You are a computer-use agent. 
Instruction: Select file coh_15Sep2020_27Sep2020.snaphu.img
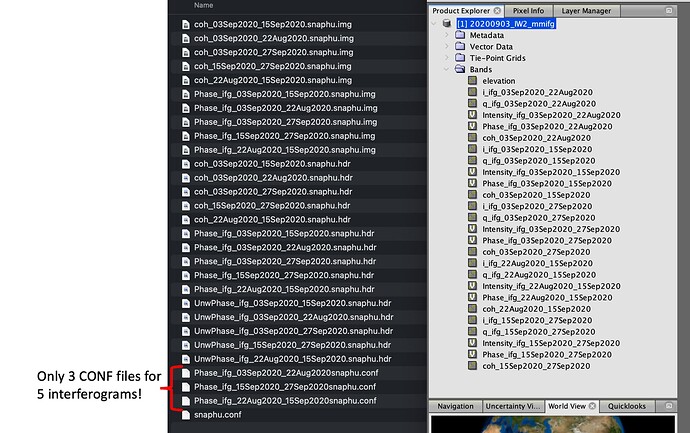coord(272,66)
